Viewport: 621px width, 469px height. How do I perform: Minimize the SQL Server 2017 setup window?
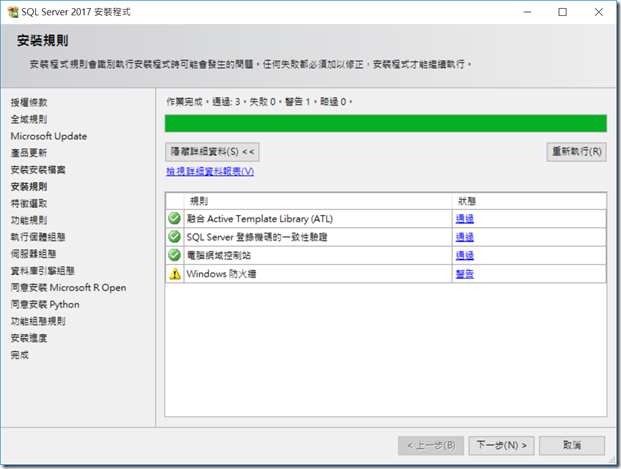(x=527, y=12)
